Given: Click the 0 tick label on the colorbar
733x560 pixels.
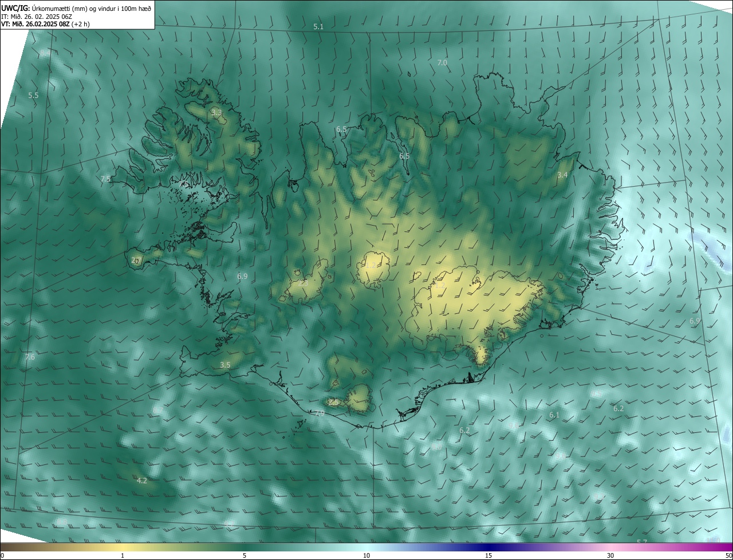Looking at the screenshot, I should point(2,556).
